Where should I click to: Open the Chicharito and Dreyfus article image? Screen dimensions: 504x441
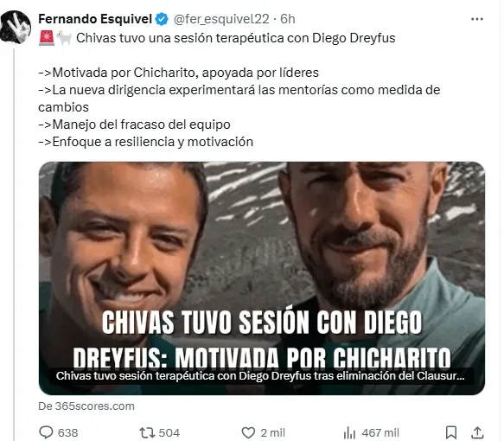(x=262, y=278)
